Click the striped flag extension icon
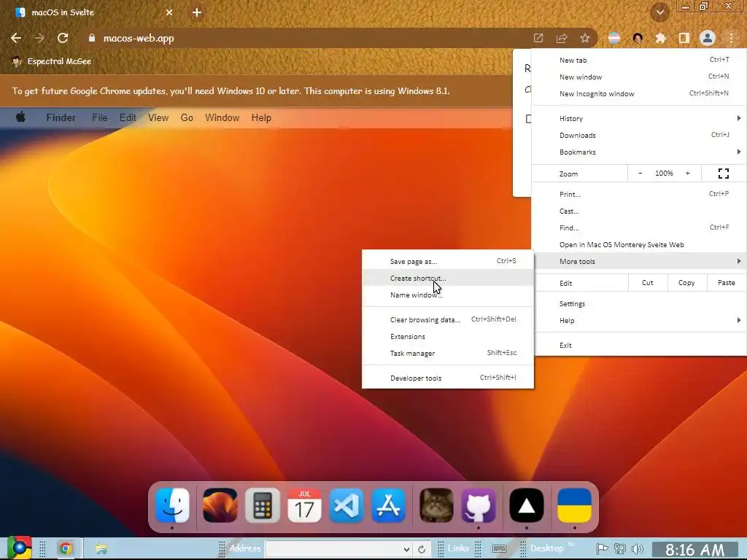Viewport: 747px width, 560px height. point(614,38)
